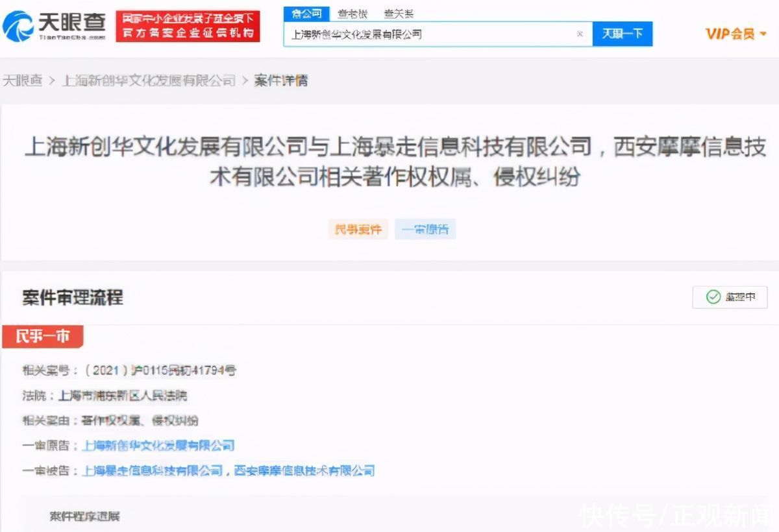Open the 天眼查 logo homepage
This screenshot has width=779, height=532.
point(54,26)
